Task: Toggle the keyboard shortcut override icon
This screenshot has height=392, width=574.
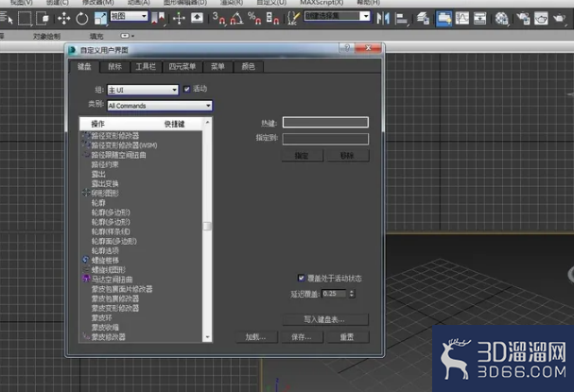Action: pyautogui.click(x=198, y=18)
